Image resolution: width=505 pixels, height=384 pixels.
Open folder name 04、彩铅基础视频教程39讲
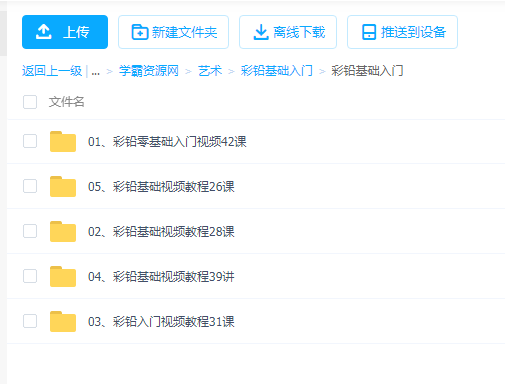pos(161,277)
